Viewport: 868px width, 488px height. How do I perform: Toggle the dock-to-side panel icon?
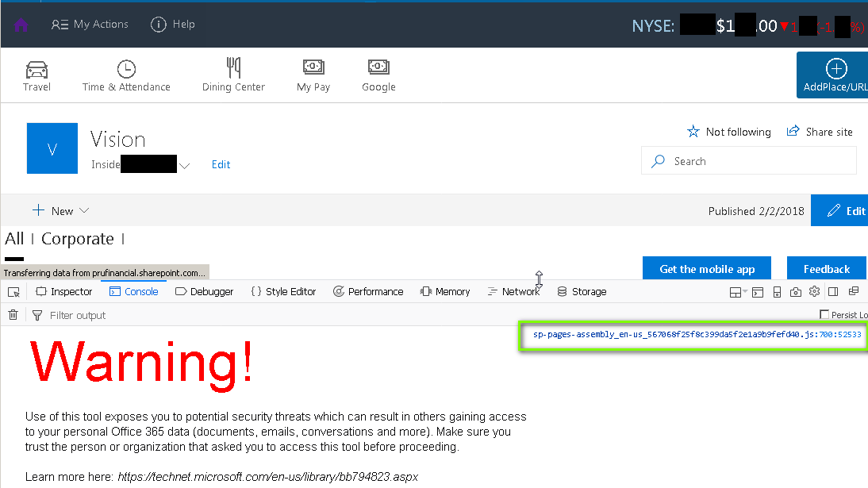(x=832, y=291)
